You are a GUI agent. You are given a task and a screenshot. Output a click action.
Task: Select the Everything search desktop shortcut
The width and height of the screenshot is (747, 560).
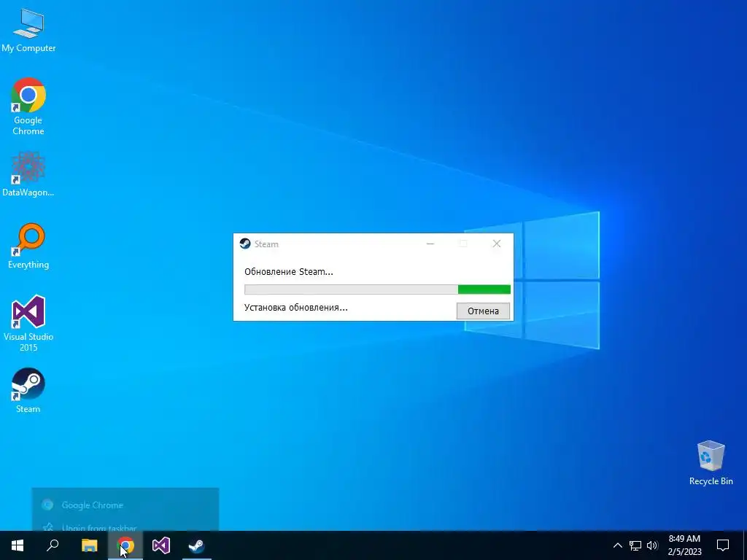[x=28, y=246]
